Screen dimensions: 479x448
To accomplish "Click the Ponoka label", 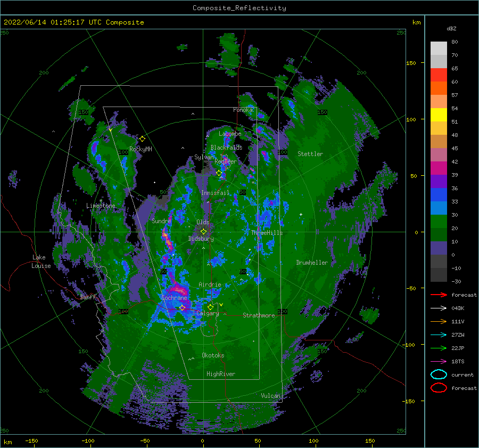I will click(x=243, y=110).
